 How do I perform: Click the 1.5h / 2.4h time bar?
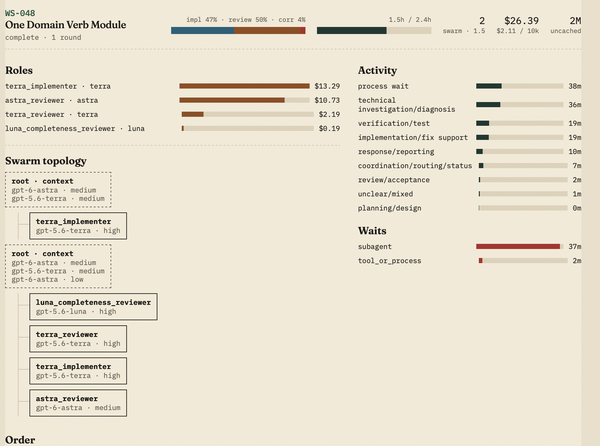click(374, 31)
